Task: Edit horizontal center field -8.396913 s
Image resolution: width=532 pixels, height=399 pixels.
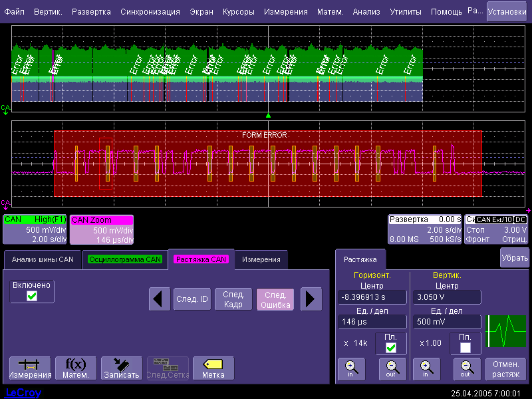Action: pyautogui.click(x=372, y=298)
